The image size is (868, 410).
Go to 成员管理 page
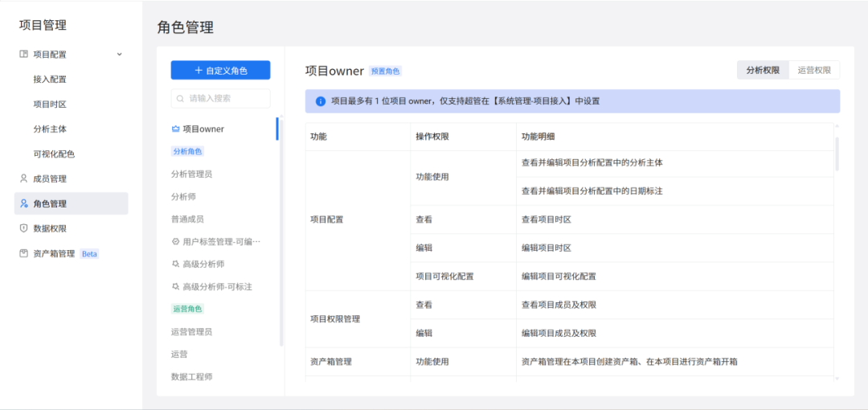click(x=71, y=178)
